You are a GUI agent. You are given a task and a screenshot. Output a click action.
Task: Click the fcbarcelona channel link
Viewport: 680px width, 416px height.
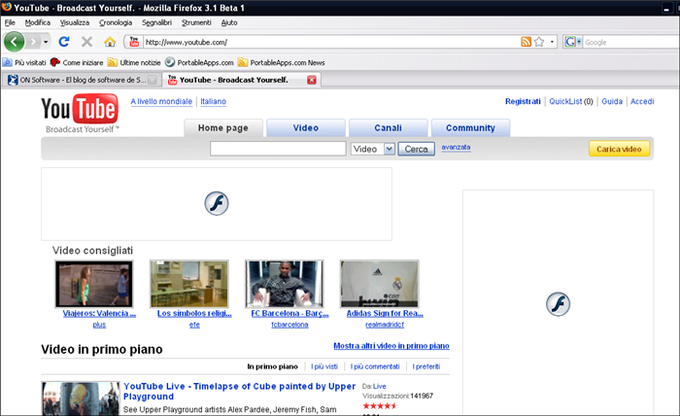(x=290, y=324)
